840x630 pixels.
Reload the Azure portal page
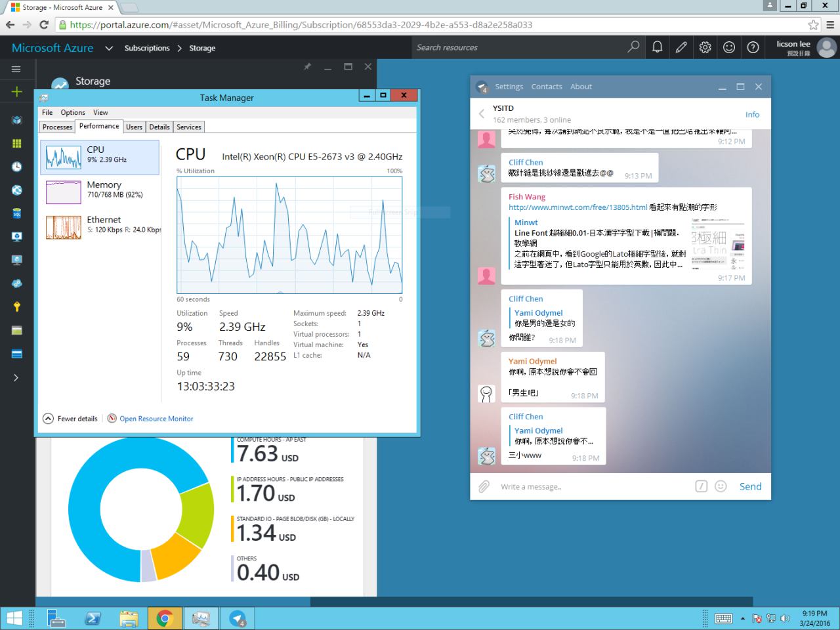point(44,25)
